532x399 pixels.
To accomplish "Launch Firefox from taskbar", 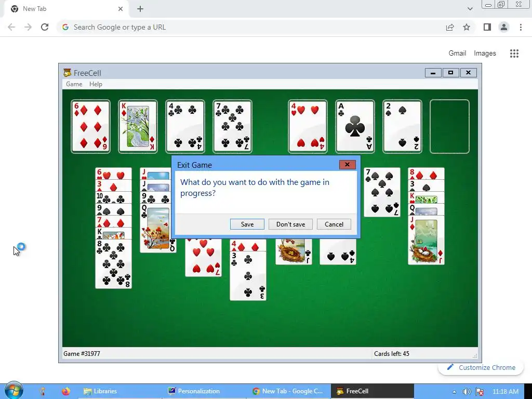I will point(66,391).
